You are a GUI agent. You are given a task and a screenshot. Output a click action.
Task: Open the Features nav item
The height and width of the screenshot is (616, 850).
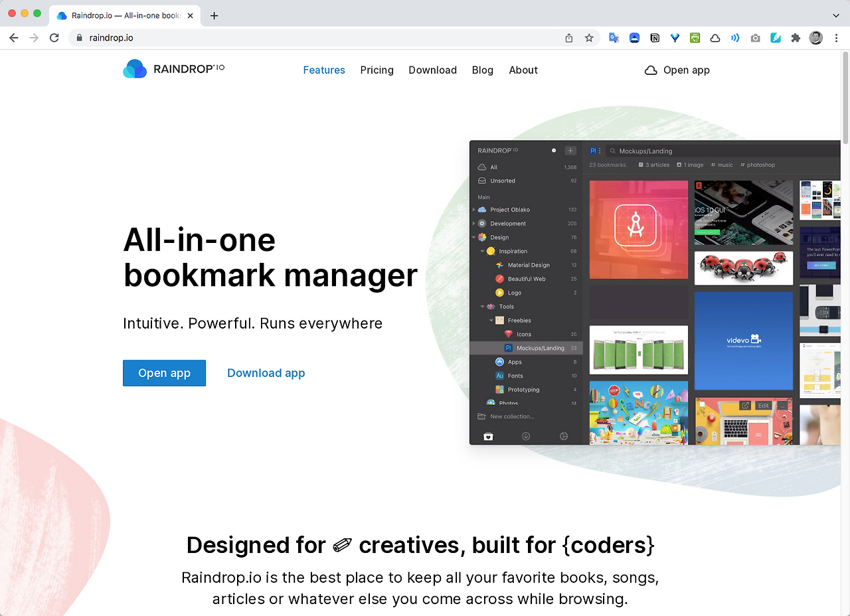click(x=324, y=70)
